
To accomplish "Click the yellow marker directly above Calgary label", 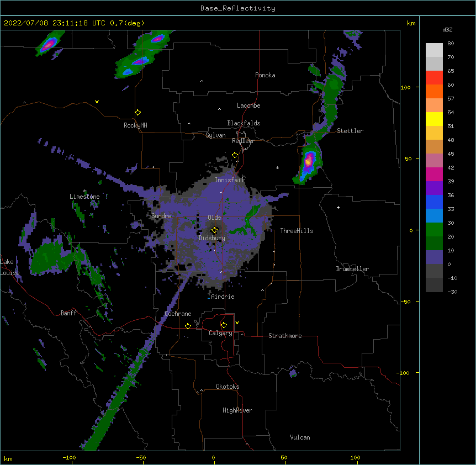I will [224, 325].
